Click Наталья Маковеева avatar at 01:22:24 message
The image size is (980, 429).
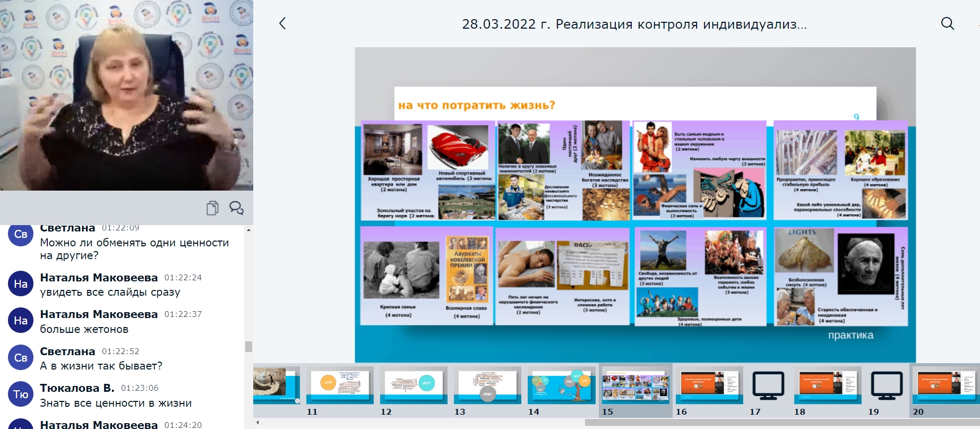pyautogui.click(x=21, y=284)
